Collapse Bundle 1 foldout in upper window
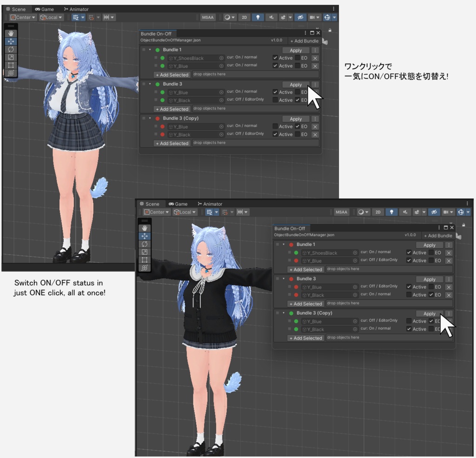The image size is (476, 458). pos(150,49)
